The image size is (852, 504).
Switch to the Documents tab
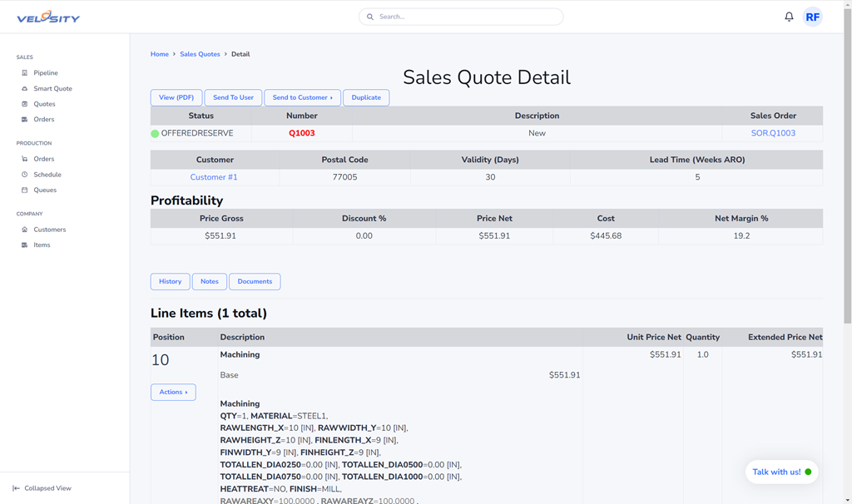tap(255, 282)
